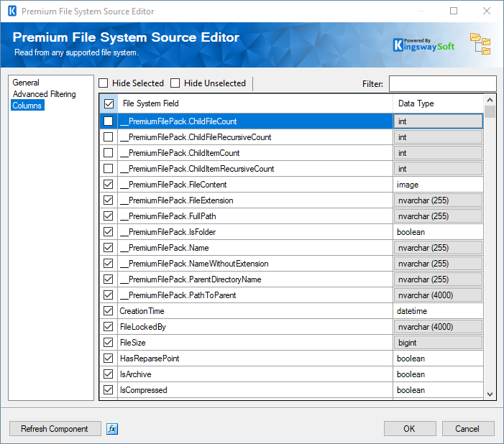Screen dimensions: 504x444
Task: Open nvarchar (4000) type for FileLockedBy
Action: tap(438, 327)
